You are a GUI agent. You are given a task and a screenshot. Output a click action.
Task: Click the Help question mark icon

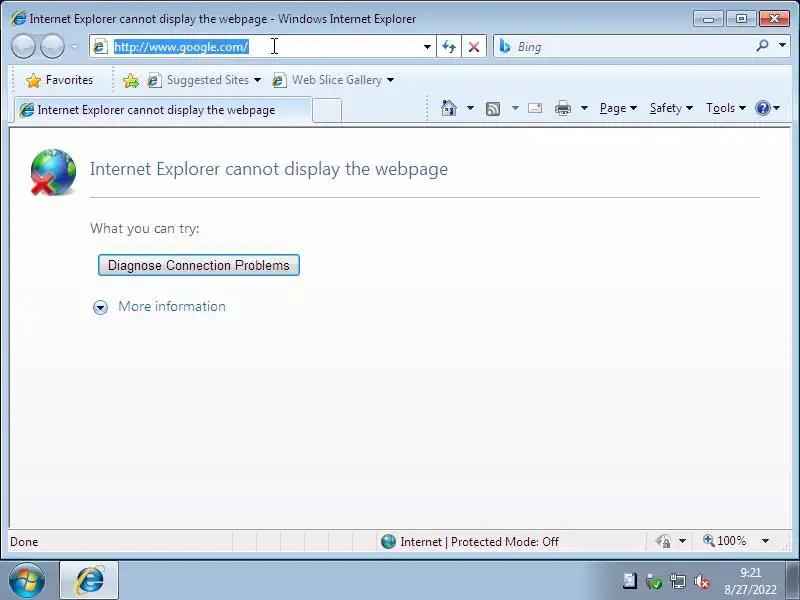click(763, 108)
